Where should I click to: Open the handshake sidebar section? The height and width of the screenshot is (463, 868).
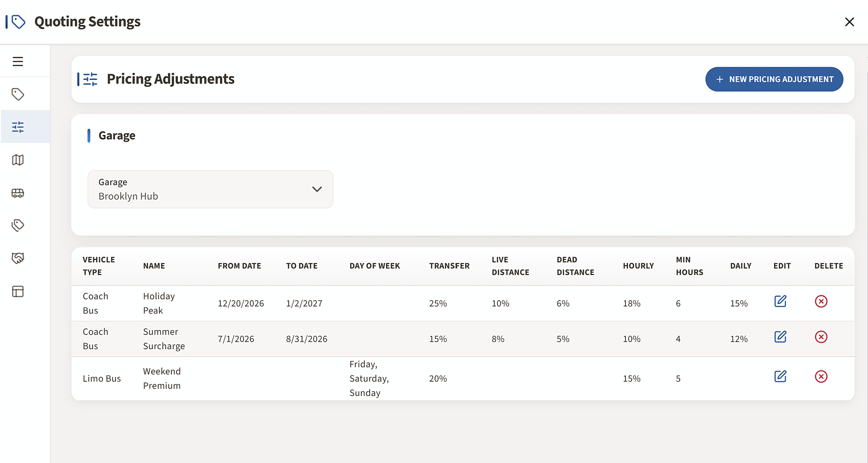(18, 258)
